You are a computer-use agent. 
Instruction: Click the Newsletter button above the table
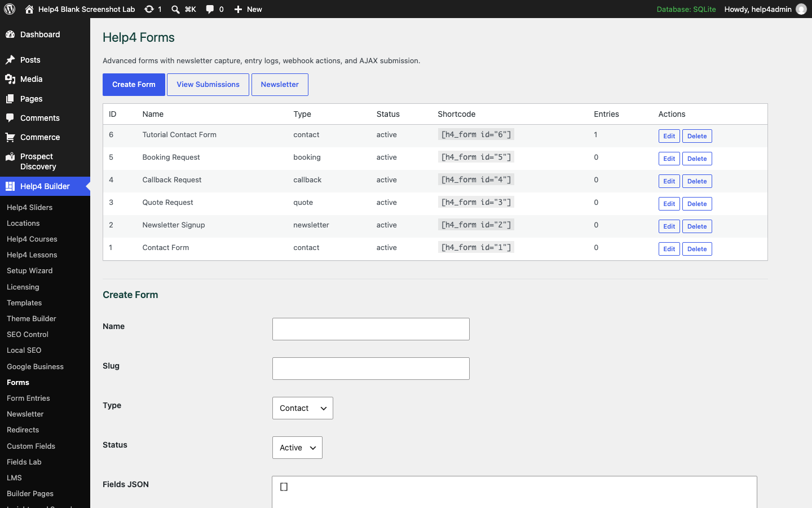[x=280, y=85]
